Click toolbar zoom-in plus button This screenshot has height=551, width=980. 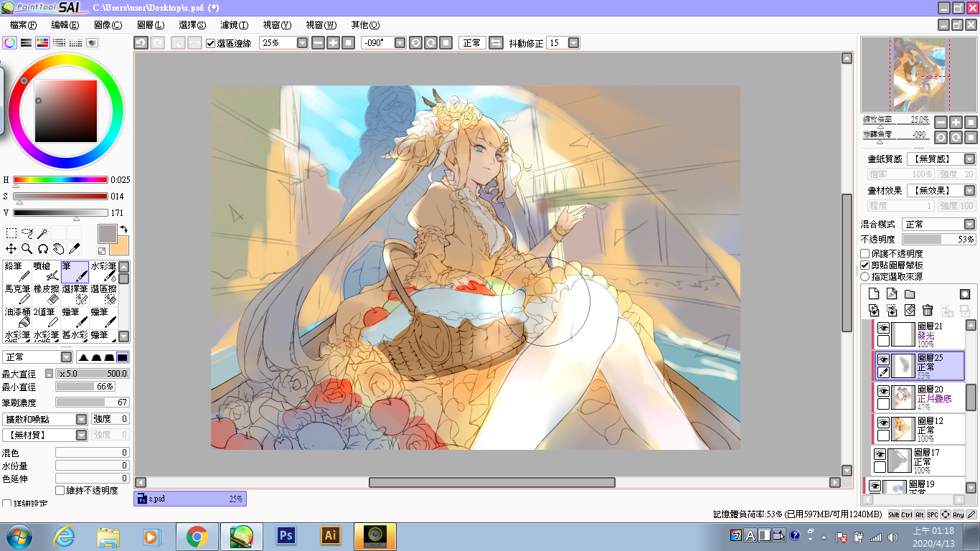[333, 43]
